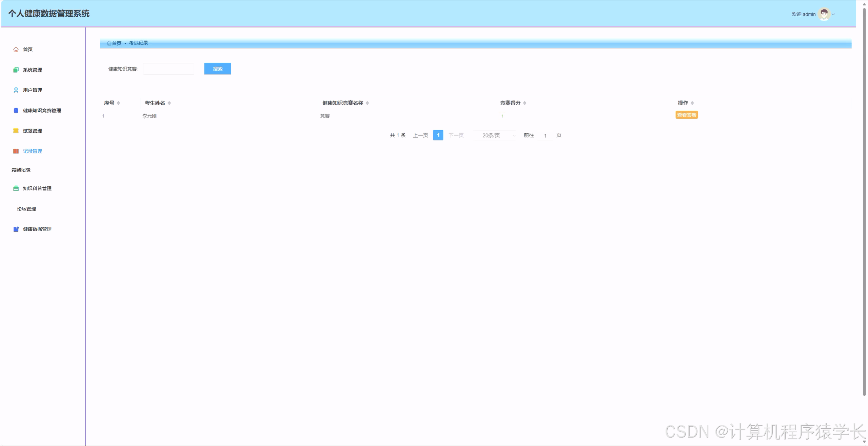Open the 20条/页 page size dropdown
Screen dimensions: 868x446
[495, 135]
